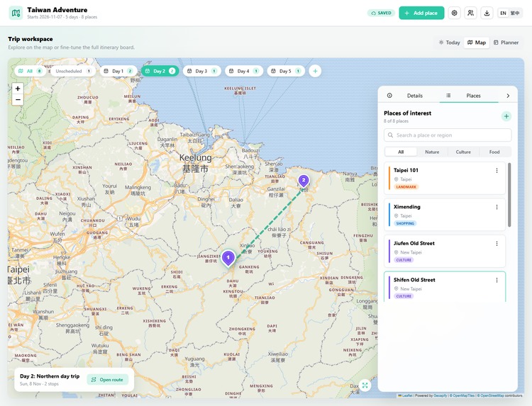532x406 pixels.
Task: Click the download export icon
Action: [487, 13]
